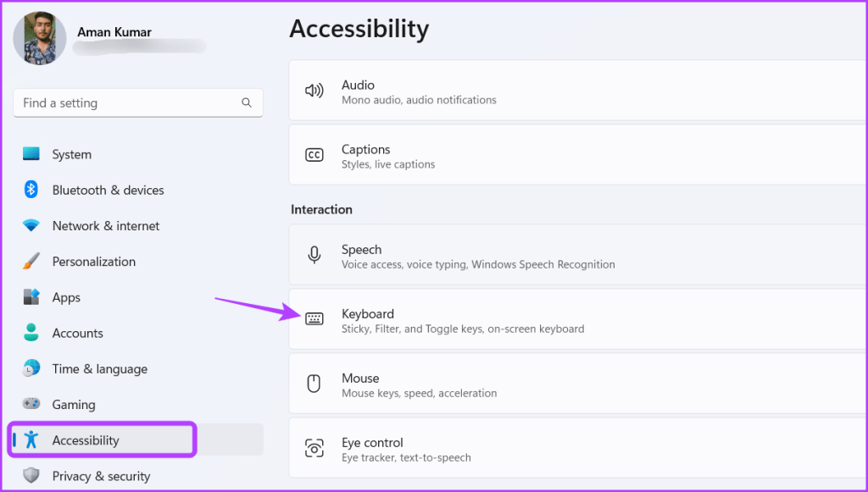
Task: Click the Captions CC icon
Action: pyautogui.click(x=314, y=154)
